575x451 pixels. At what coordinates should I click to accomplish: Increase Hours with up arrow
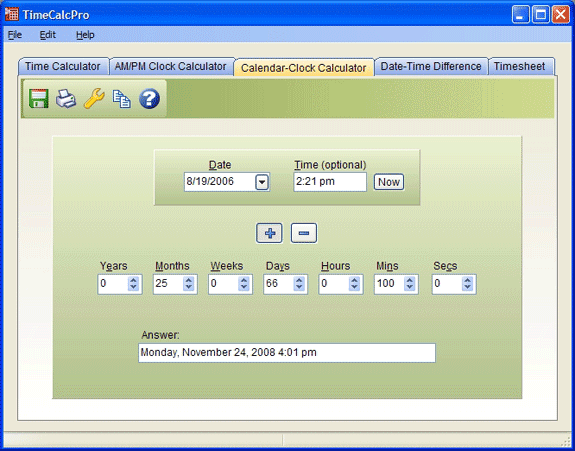354,280
